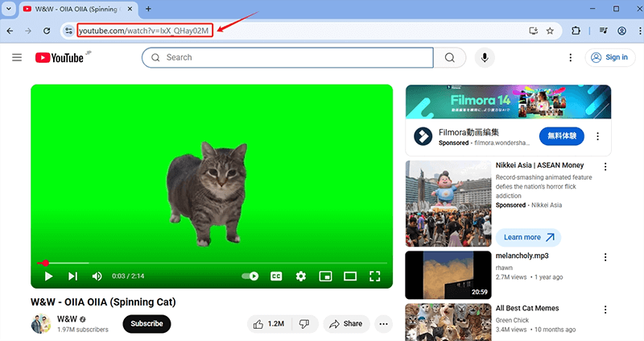Toggle the autoplay switch
The width and height of the screenshot is (644, 341).
click(250, 276)
